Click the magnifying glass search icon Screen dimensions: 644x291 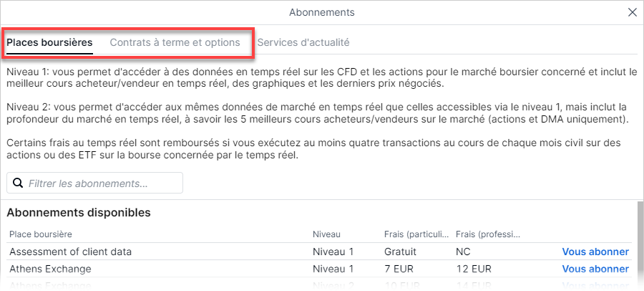[18, 183]
